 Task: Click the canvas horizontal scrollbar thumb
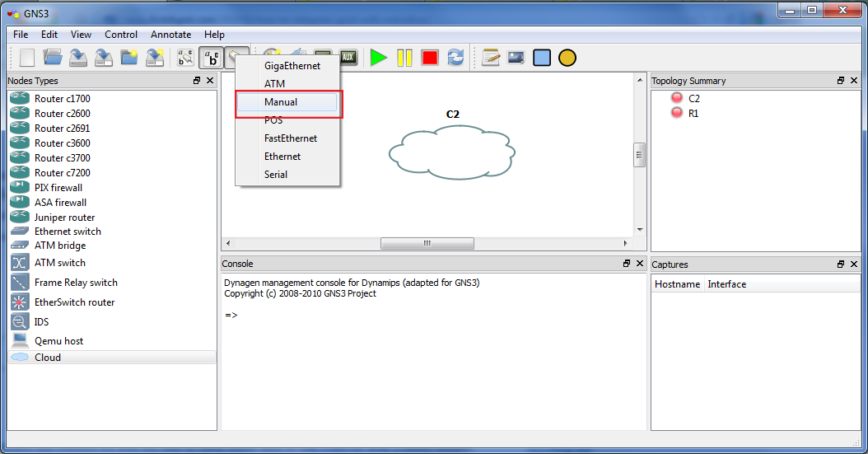pos(427,243)
